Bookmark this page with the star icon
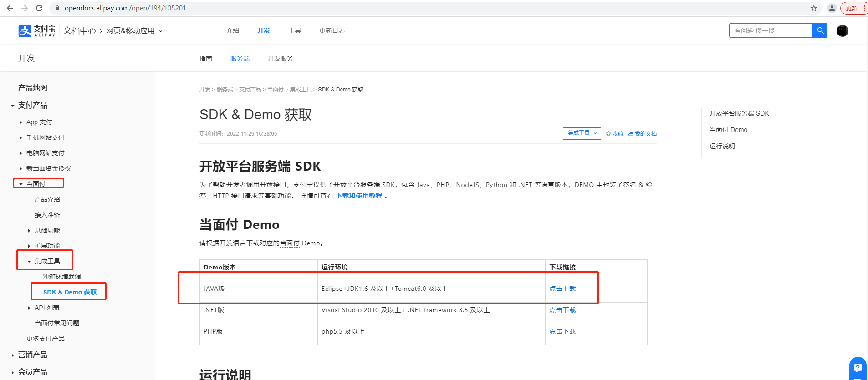This screenshot has height=380, width=868. coord(814,8)
